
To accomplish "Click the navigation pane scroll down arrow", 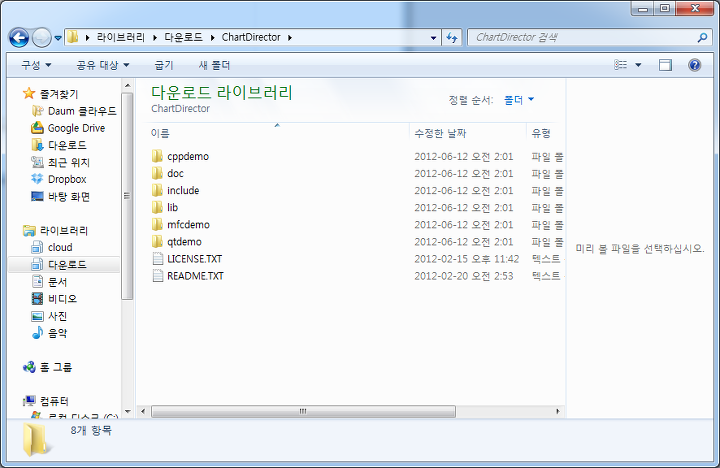I will pyautogui.click(x=128, y=412).
